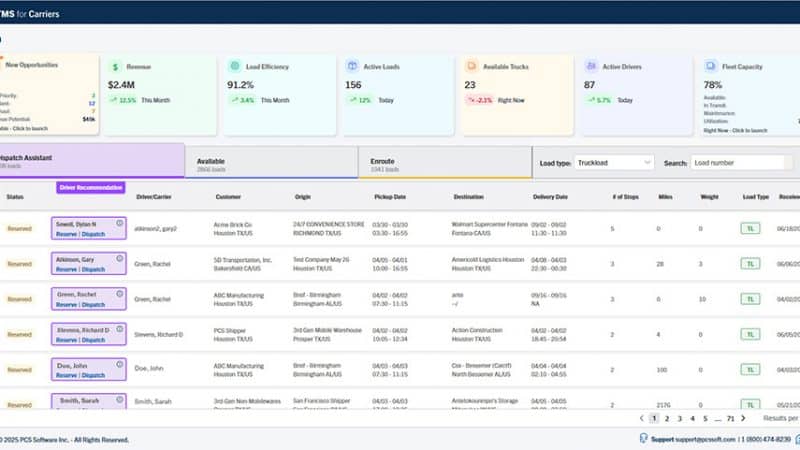Click Dispatch for Green, Rachel recommendation
The width and height of the screenshot is (800, 450).
93,305
